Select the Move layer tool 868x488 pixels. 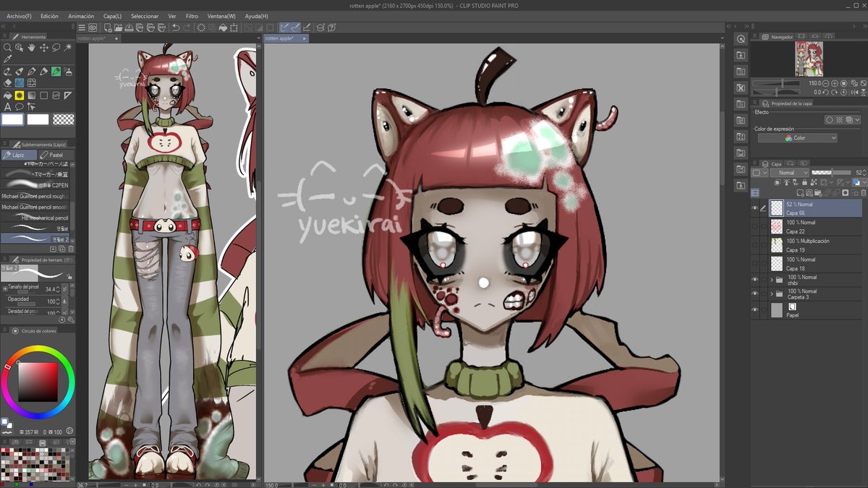click(44, 48)
